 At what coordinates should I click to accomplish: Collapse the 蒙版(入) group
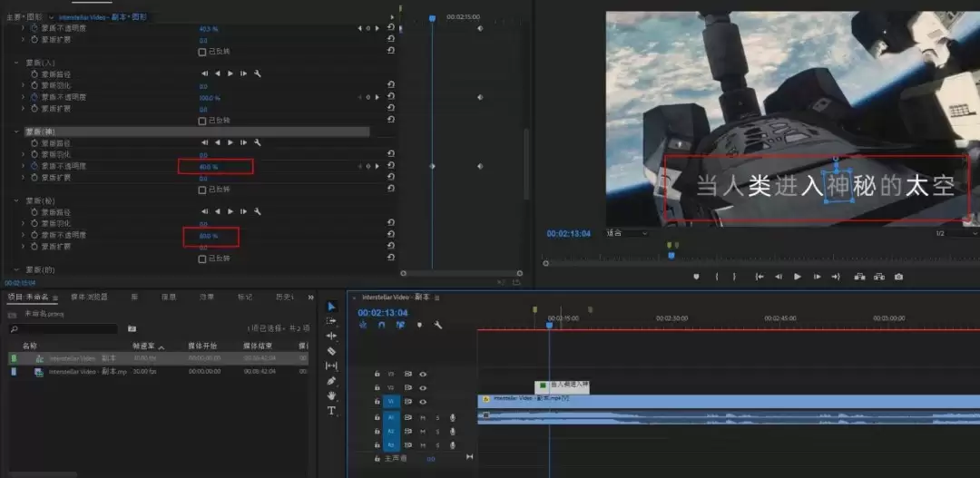[x=16, y=63]
